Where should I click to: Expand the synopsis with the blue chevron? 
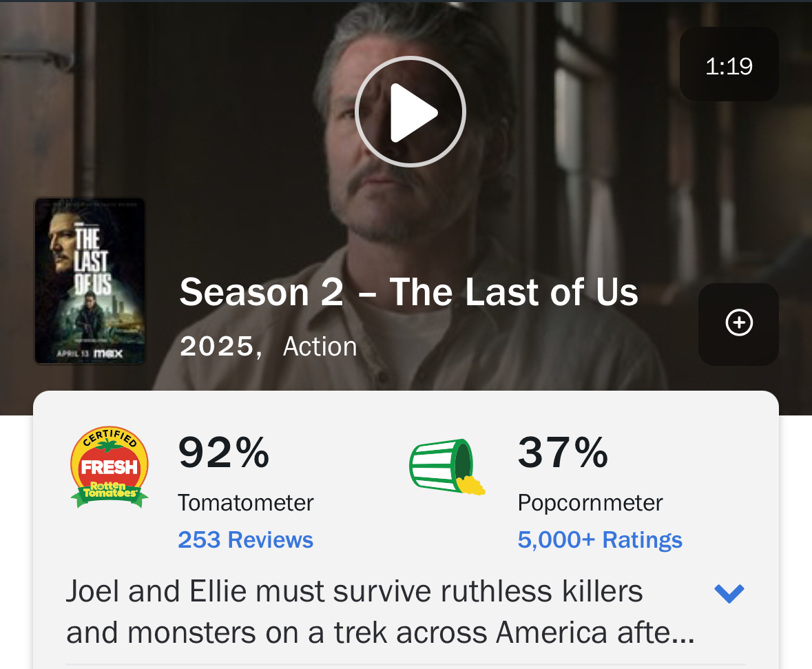(729, 593)
